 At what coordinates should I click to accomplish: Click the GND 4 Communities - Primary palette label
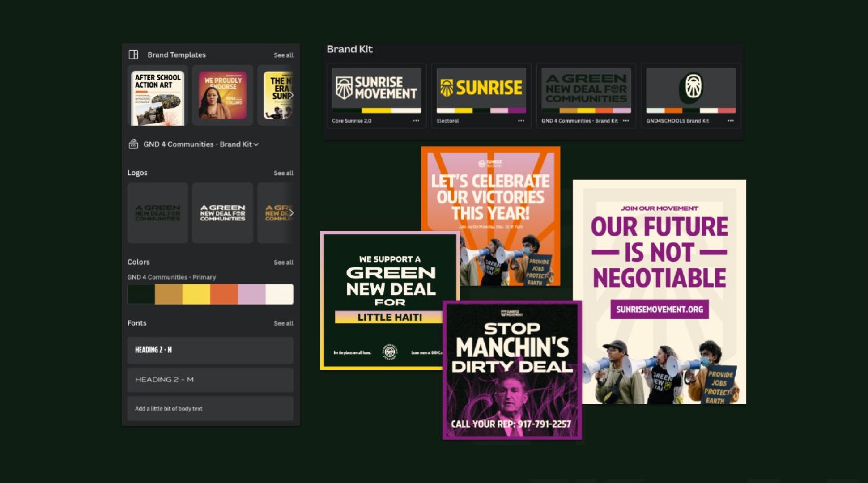point(171,277)
